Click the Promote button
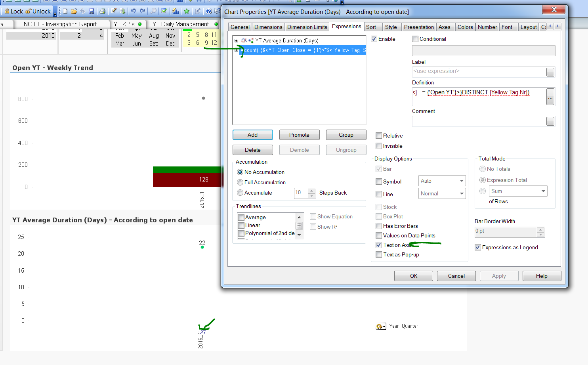588x365 pixels. click(299, 135)
